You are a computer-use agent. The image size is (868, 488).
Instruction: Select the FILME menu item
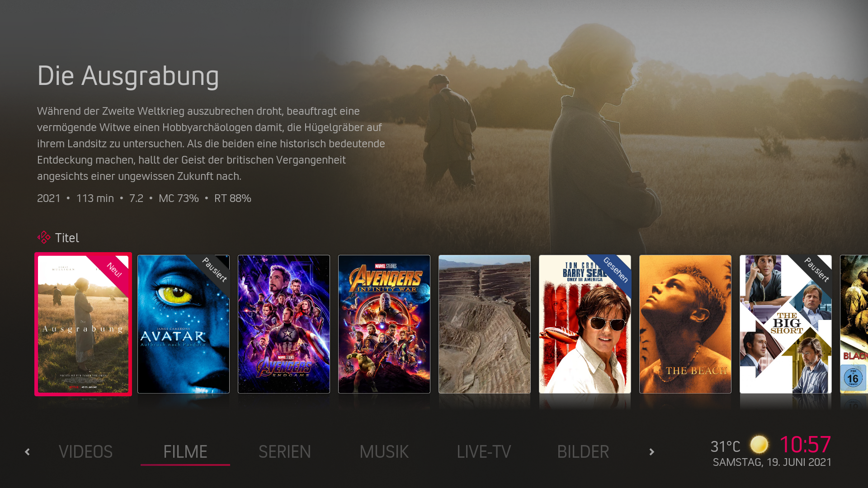185,452
